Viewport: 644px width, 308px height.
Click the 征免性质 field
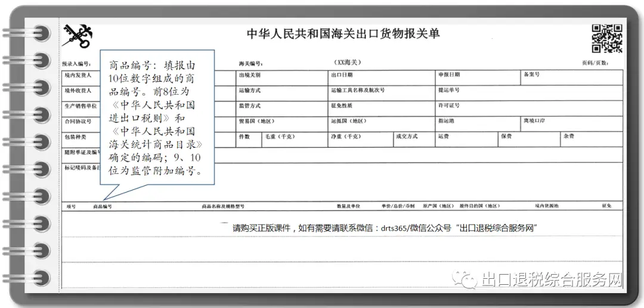pos(382,108)
